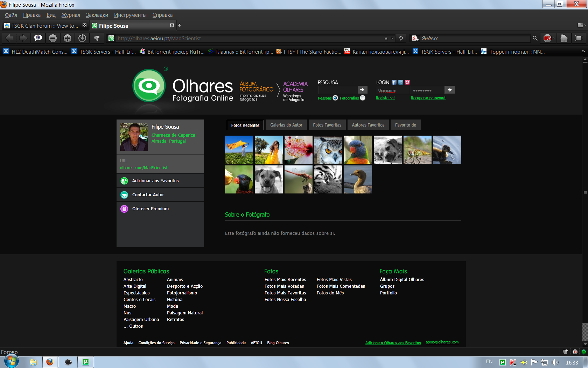
Task: Click the Google login icon next to LOGIN
Action: coord(401,82)
